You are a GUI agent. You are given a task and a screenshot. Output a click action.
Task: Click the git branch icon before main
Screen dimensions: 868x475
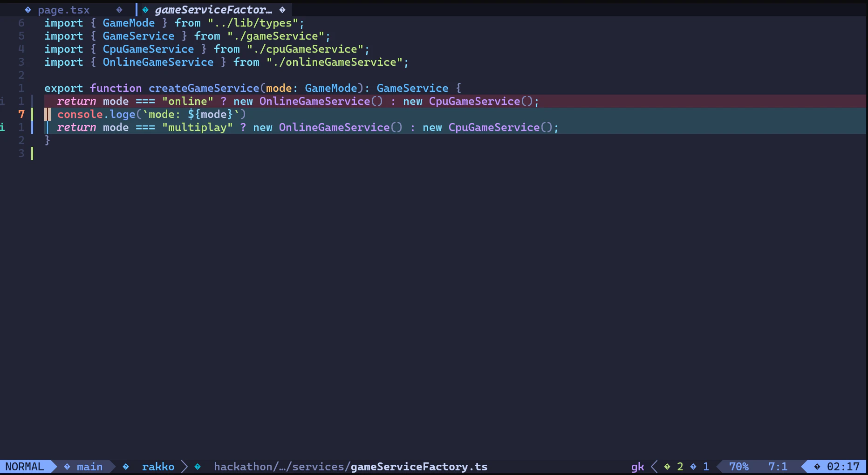click(67, 467)
